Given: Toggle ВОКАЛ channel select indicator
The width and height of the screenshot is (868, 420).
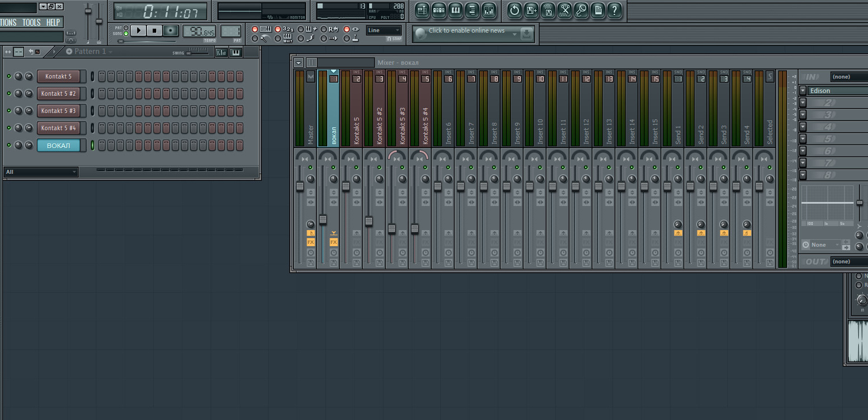Looking at the screenshot, I should pyautogui.click(x=92, y=145).
